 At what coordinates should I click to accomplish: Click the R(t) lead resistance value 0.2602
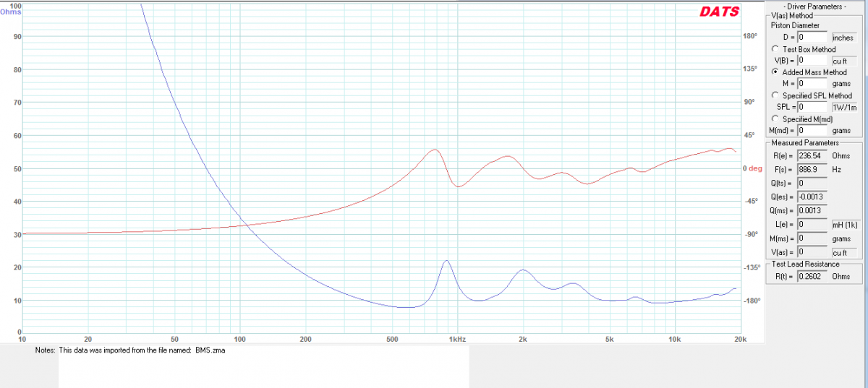click(812, 277)
